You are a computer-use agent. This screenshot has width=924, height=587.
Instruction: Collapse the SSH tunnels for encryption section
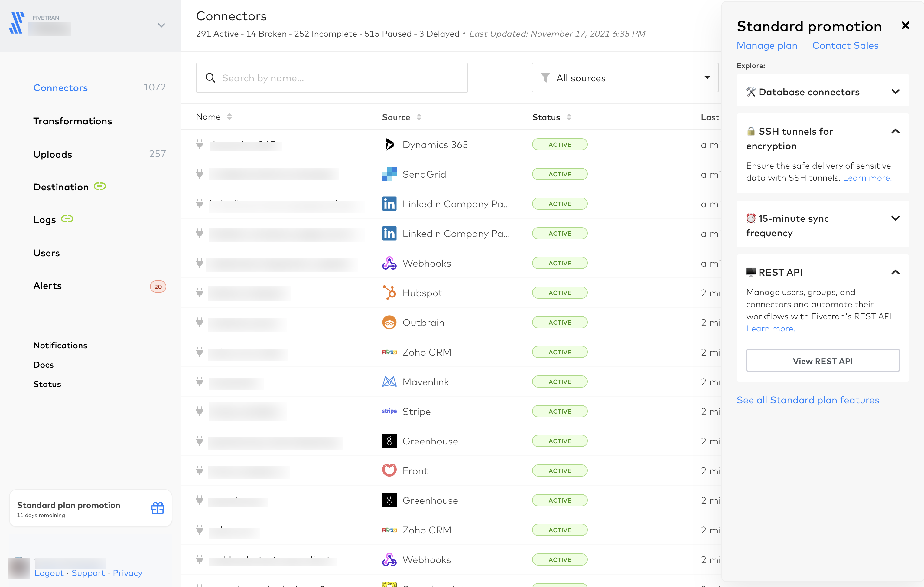tap(895, 131)
